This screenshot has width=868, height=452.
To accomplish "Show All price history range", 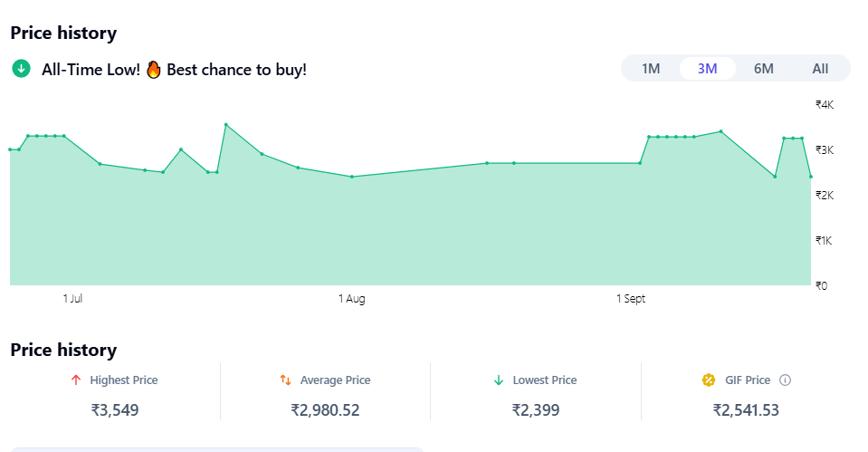I will pos(820,69).
